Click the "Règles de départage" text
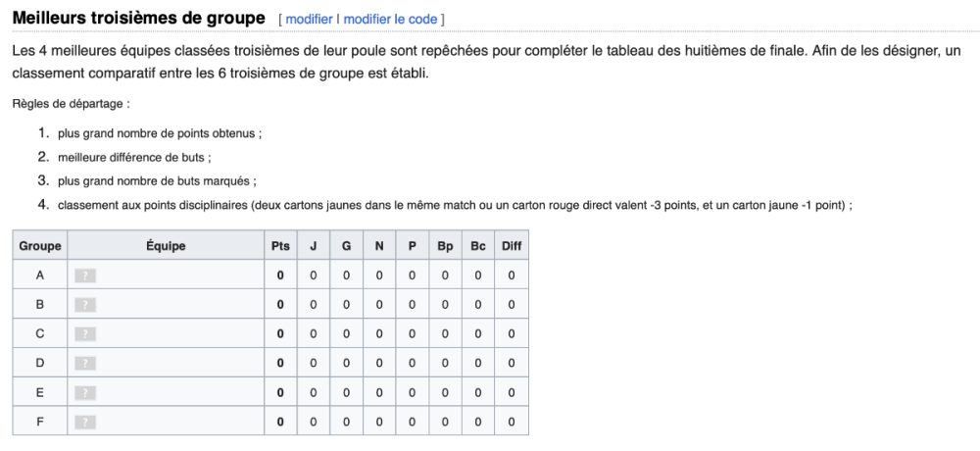980x451 pixels. 72,103
